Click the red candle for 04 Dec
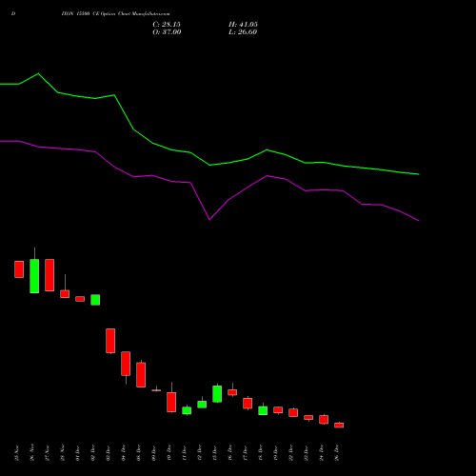Viewport: 476px width, 476px height. (x=126, y=364)
